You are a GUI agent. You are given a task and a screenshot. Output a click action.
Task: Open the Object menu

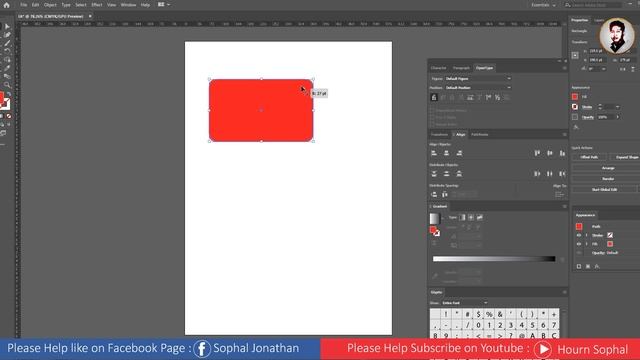click(50, 5)
